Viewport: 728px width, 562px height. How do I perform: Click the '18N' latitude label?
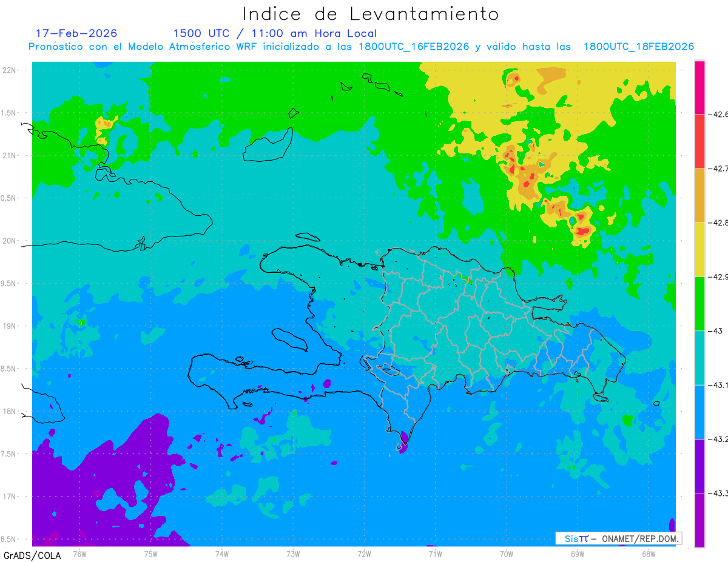[10, 411]
